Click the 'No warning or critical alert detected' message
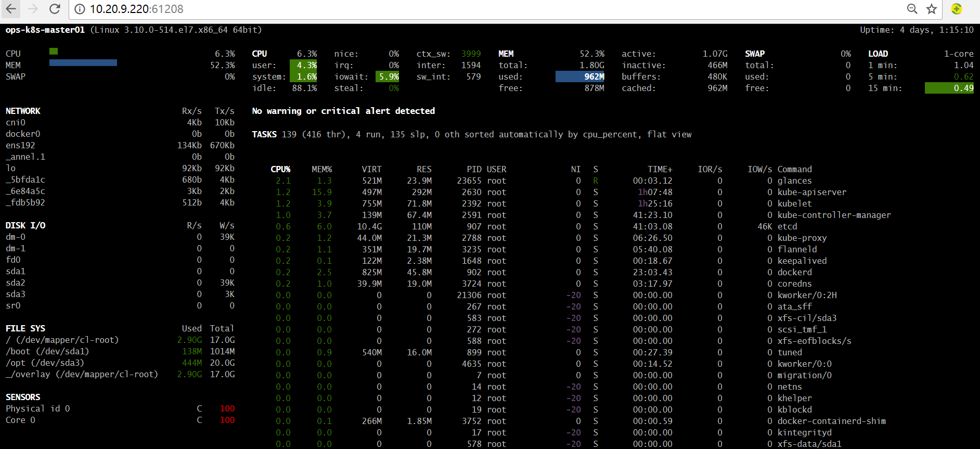The image size is (980, 449). (343, 111)
